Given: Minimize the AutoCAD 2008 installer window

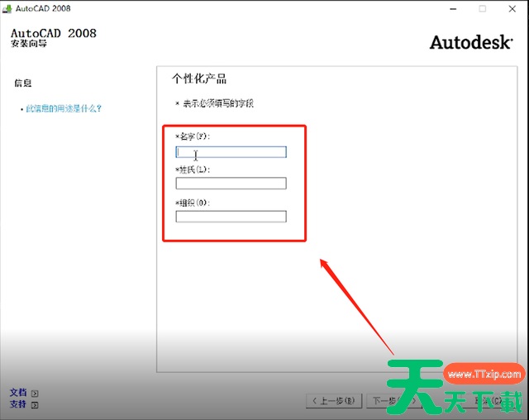Looking at the screenshot, I should coord(453,9).
